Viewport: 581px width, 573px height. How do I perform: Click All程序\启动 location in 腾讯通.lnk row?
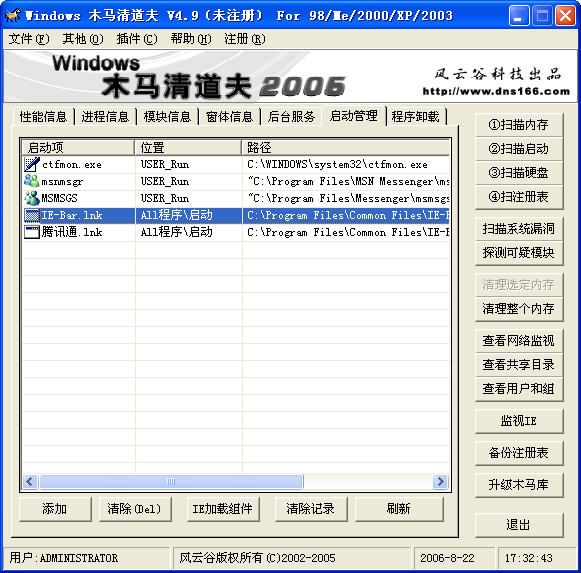tap(176, 232)
